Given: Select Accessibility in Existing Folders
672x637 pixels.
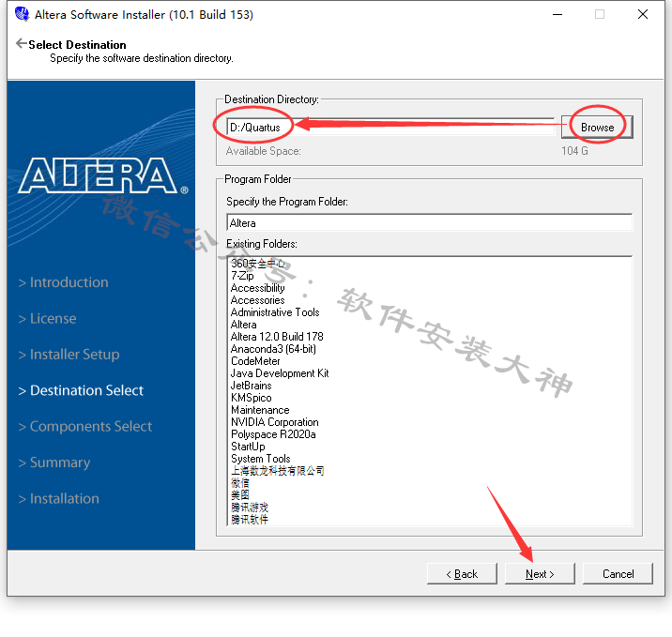Looking at the screenshot, I should click(257, 288).
